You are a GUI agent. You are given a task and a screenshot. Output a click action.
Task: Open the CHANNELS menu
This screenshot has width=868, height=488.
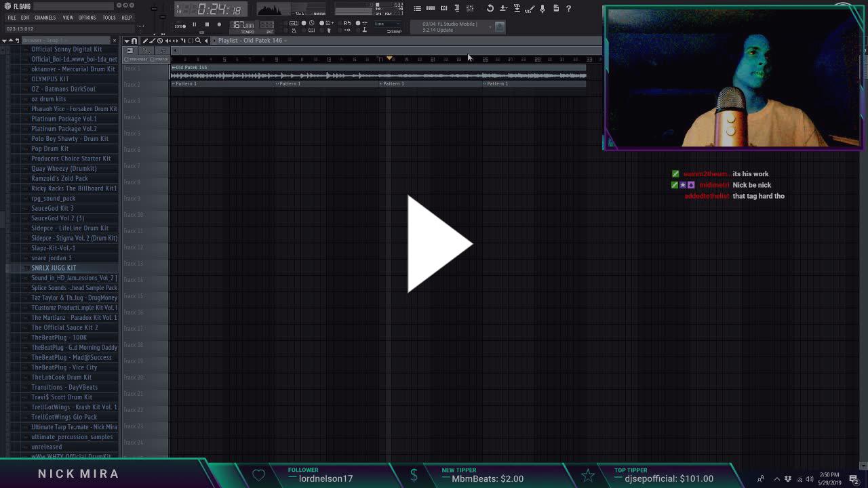[x=45, y=18]
